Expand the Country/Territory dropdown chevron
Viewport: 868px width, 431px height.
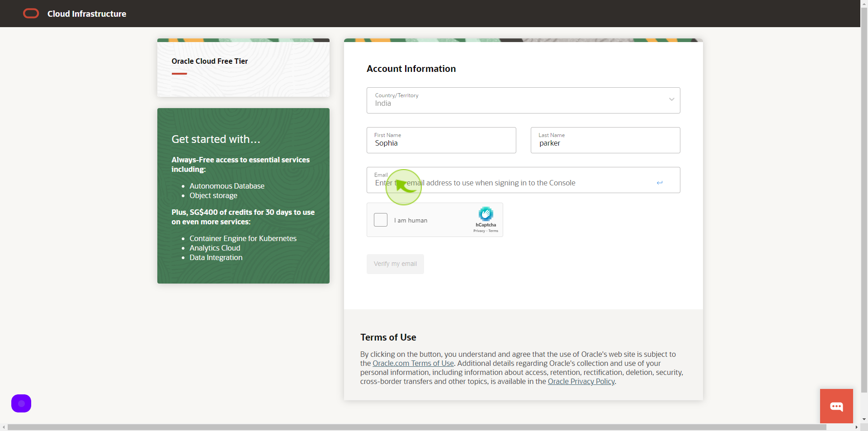coord(672,99)
